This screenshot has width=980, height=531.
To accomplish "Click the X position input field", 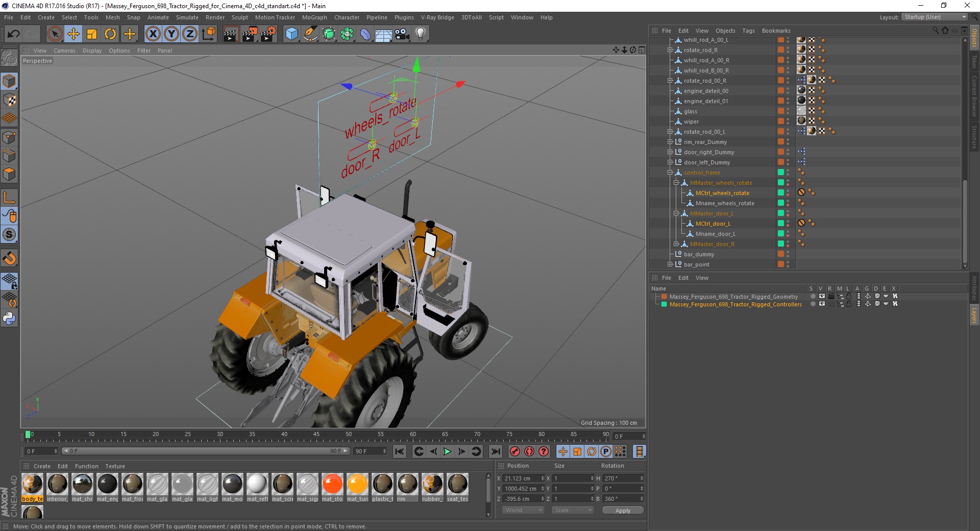I will (524, 478).
